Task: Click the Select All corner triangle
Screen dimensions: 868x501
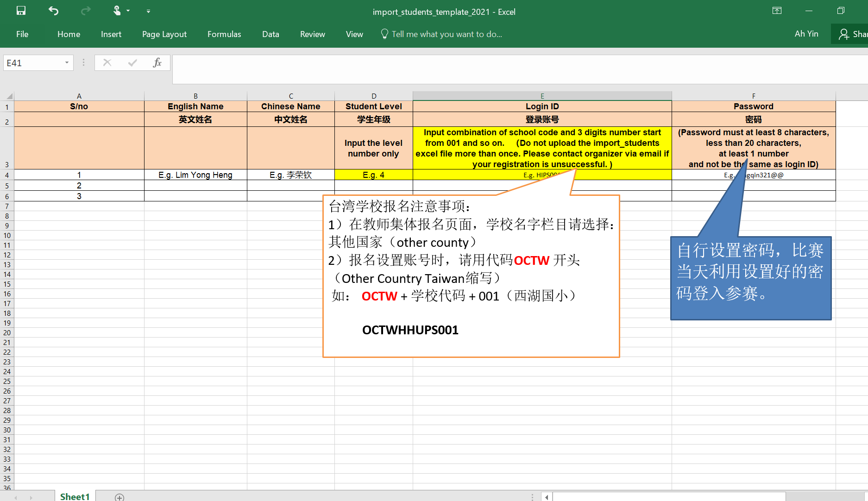Action: coord(9,96)
